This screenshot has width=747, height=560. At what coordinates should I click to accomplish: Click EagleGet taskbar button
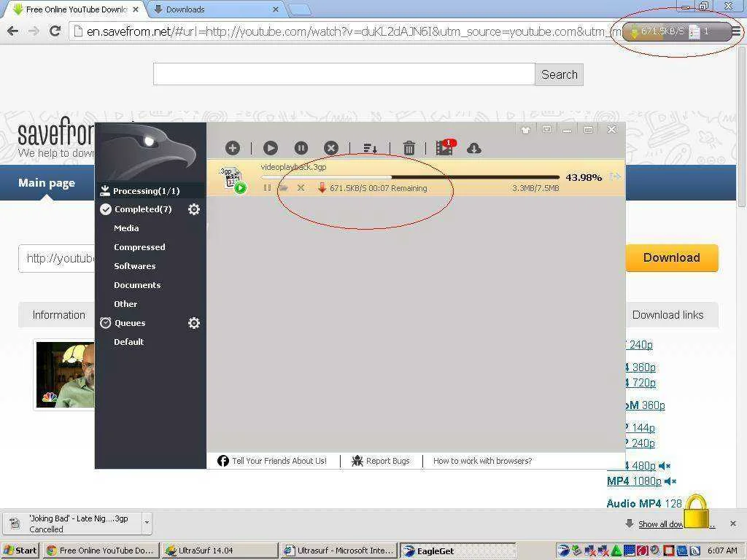[458, 551]
